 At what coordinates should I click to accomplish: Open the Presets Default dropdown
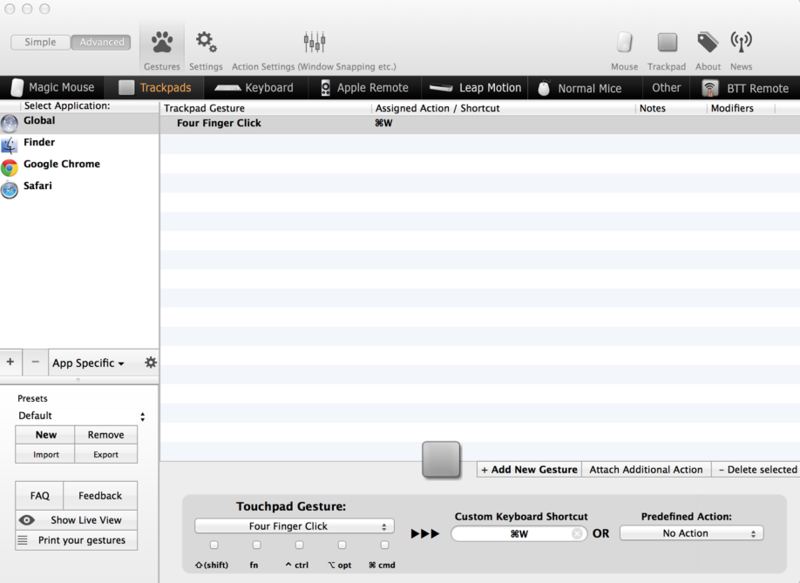[x=81, y=416]
